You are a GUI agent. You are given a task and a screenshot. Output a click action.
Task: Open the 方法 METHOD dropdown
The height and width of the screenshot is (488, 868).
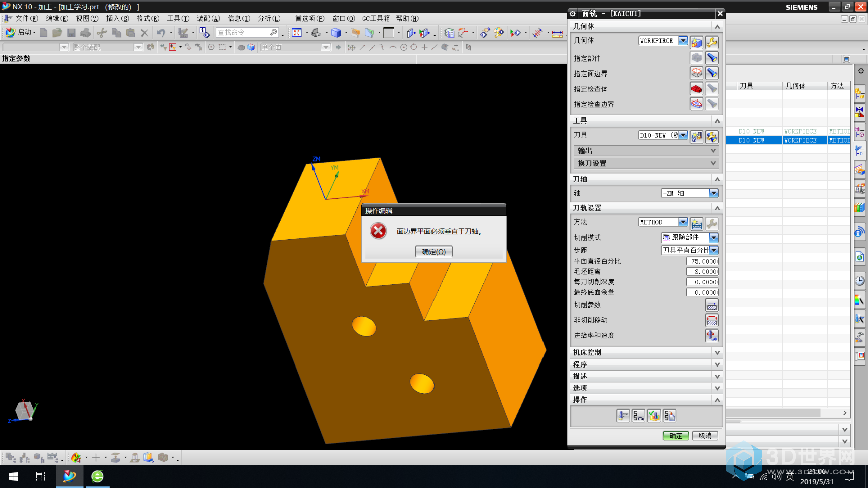click(683, 222)
